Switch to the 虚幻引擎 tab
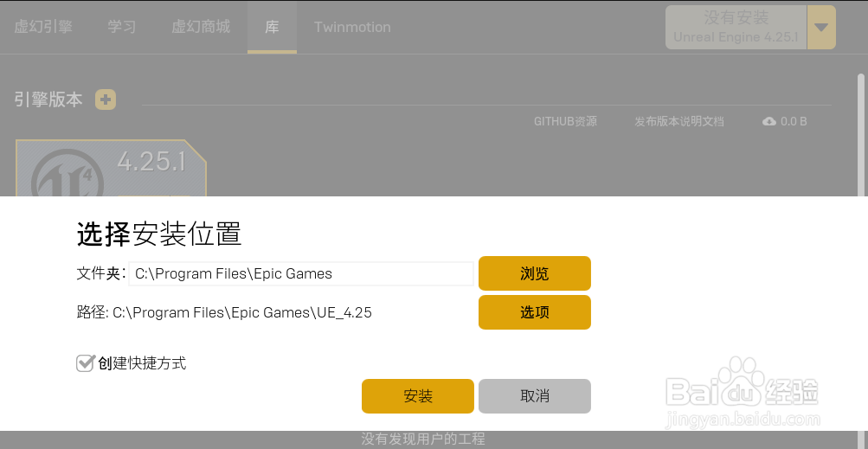 (x=43, y=27)
